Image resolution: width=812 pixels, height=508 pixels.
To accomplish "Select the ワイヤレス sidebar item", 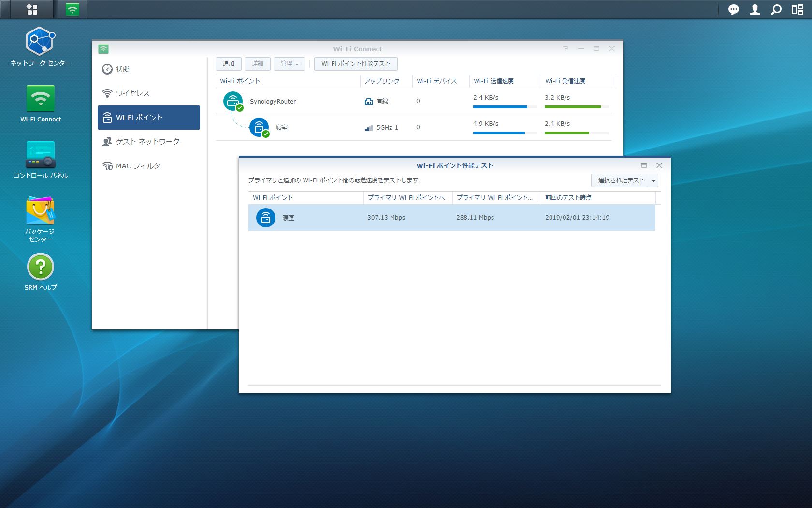I will (149, 93).
